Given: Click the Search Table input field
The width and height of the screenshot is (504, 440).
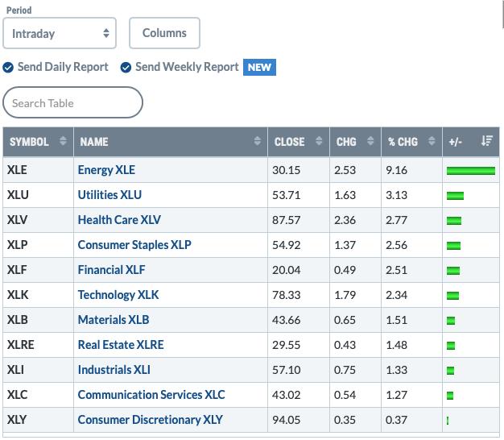Looking at the screenshot, I should [x=72, y=102].
